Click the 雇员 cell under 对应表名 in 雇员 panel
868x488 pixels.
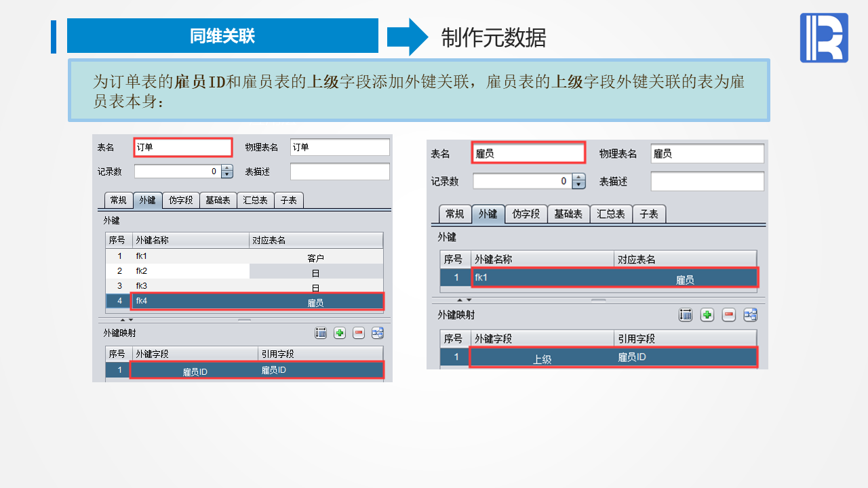coord(686,278)
